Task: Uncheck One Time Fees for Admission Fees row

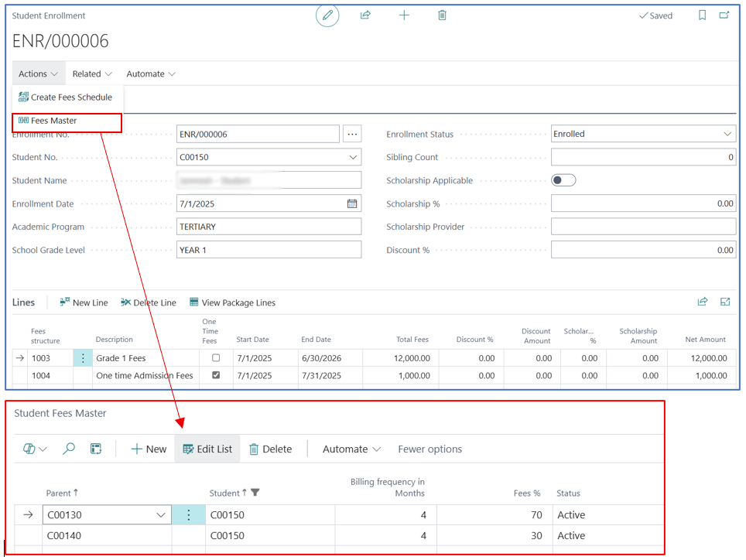Action: (x=216, y=375)
